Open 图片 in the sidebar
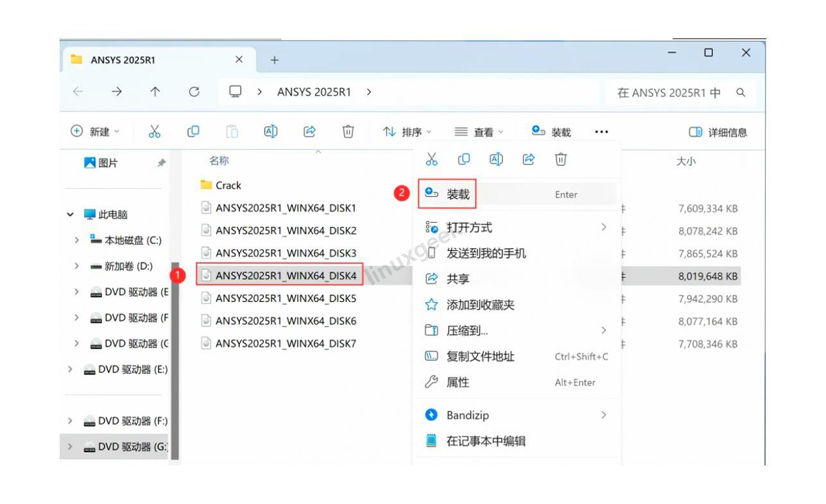826x504 pixels. click(x=101, y=164)
